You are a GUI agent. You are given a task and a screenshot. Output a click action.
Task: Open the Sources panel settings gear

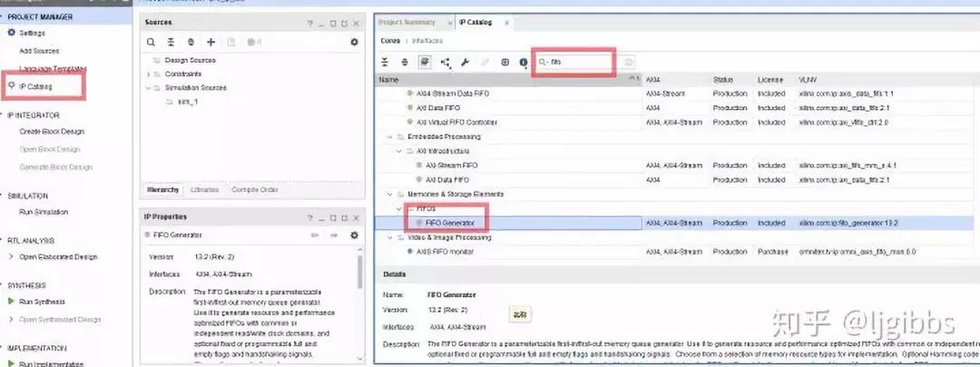(354, 42)
